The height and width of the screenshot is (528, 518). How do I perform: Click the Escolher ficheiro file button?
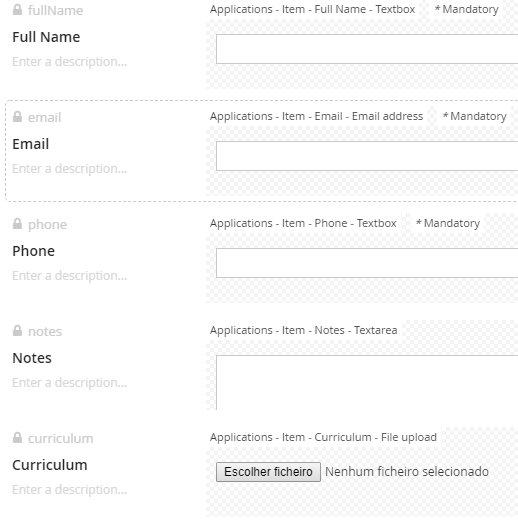(268, 472)
